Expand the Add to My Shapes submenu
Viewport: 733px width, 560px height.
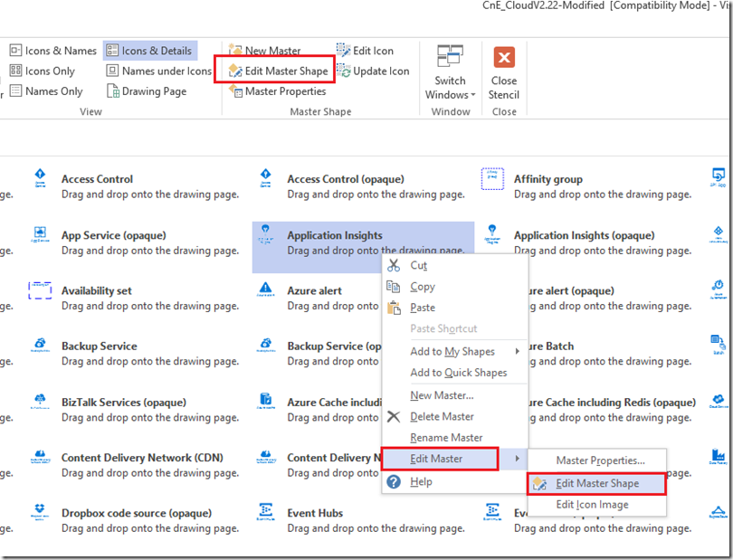point(455,352)
